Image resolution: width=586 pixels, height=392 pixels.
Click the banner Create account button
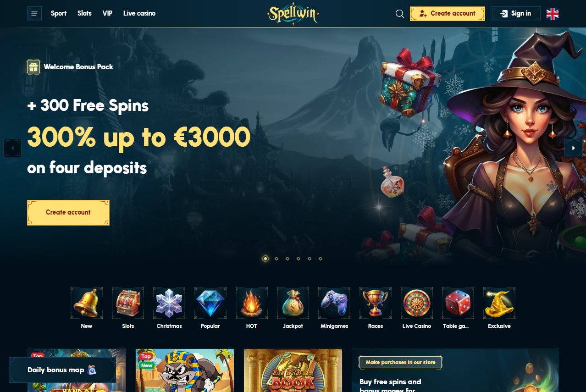[x=68, y=213]
